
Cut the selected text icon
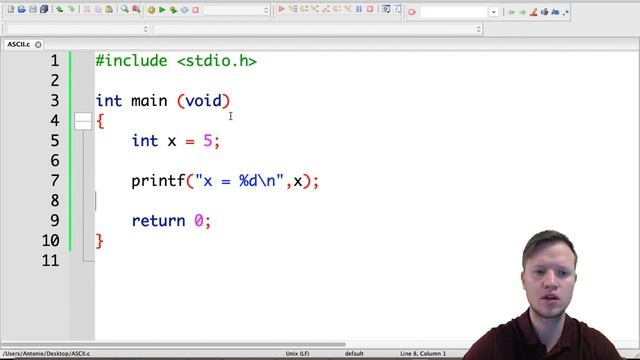click(x=87, y=9)
